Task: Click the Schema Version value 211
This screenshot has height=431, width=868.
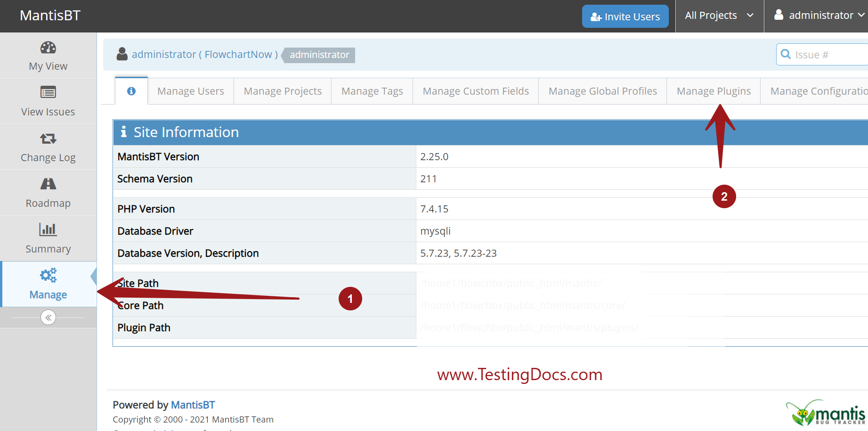Action: 429,179
